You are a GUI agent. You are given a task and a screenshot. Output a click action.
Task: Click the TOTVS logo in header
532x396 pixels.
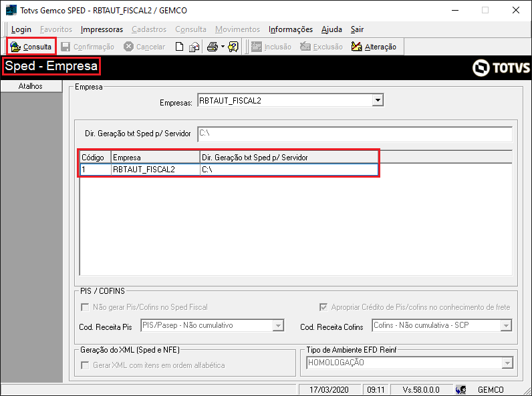pyautogui.click(x=501, y=68)
